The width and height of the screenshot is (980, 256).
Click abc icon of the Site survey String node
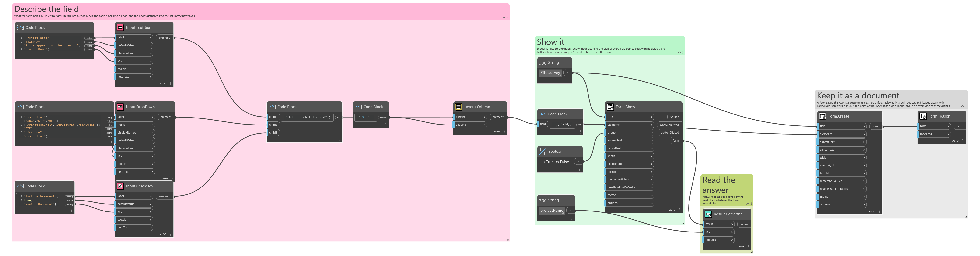542,62
